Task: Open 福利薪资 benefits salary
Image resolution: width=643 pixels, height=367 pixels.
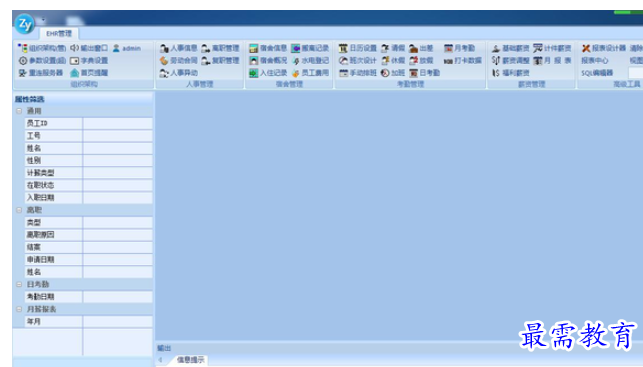Action: point(511,73)
